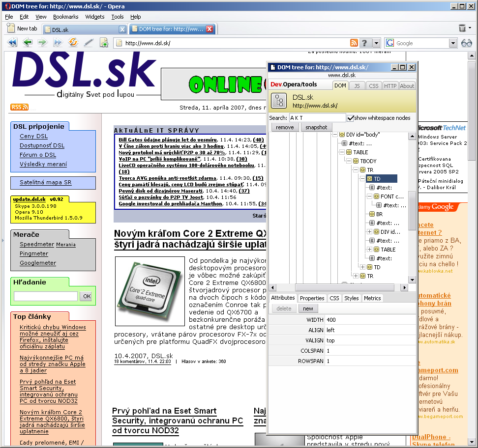Expand the nested TABLE node

[x=369, y=250]
